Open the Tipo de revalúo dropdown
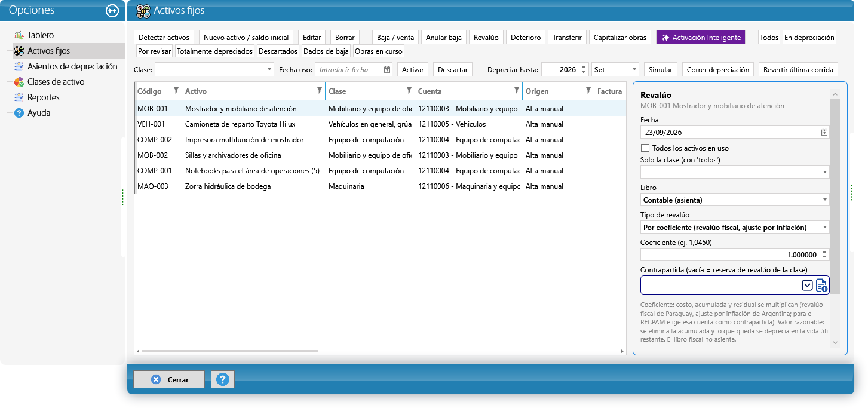 pyautogui.click(x=825, y=227)
